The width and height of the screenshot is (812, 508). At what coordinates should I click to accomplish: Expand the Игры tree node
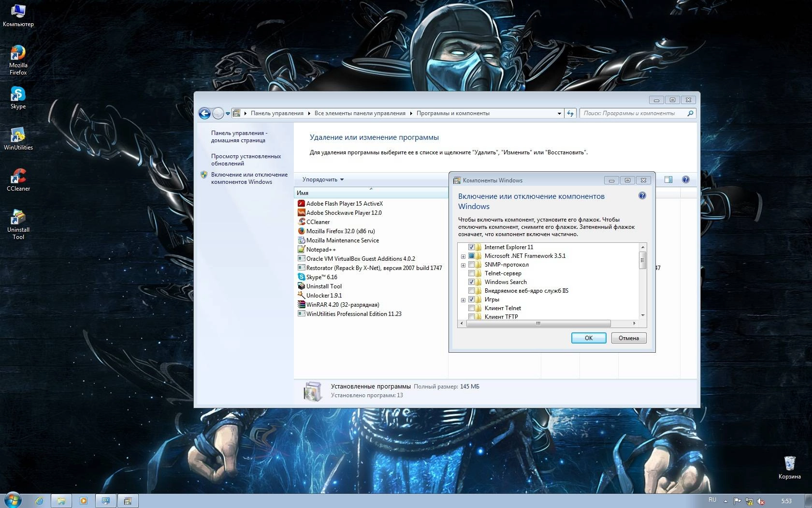point(463,300)
